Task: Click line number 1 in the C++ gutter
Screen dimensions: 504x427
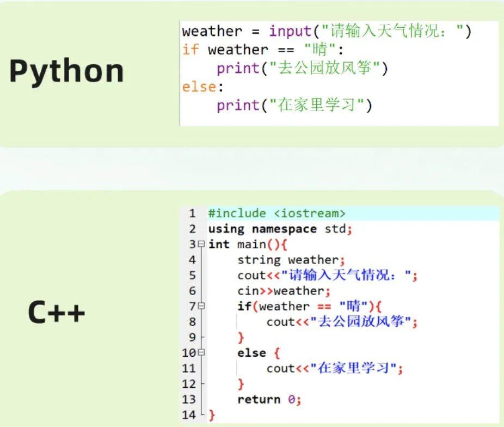Action: point(192,213)
